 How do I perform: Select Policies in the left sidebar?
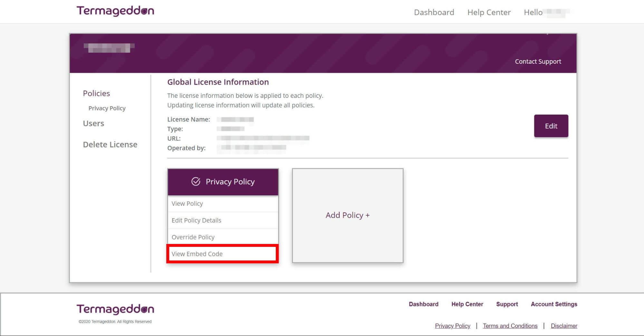96,93
